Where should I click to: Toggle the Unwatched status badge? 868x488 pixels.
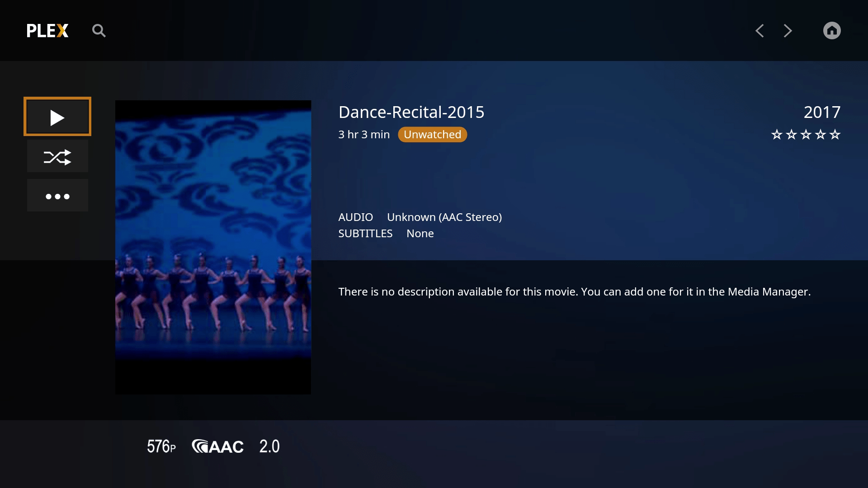coord(432,135)
